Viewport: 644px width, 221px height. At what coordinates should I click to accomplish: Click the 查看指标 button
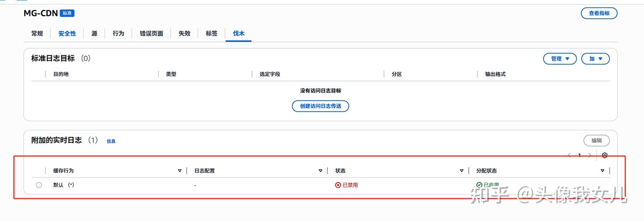599,13
